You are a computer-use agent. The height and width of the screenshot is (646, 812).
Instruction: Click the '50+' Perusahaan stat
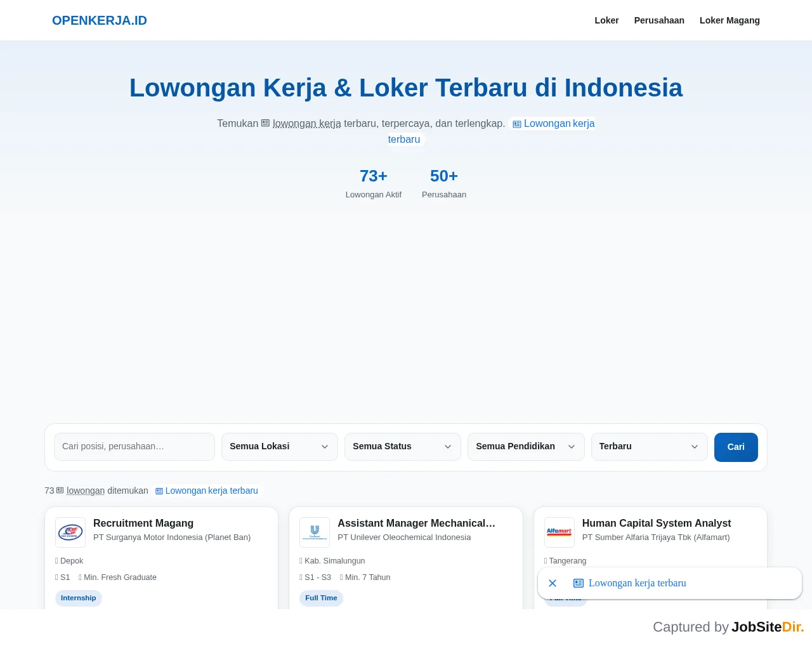[x=444, y=183]
